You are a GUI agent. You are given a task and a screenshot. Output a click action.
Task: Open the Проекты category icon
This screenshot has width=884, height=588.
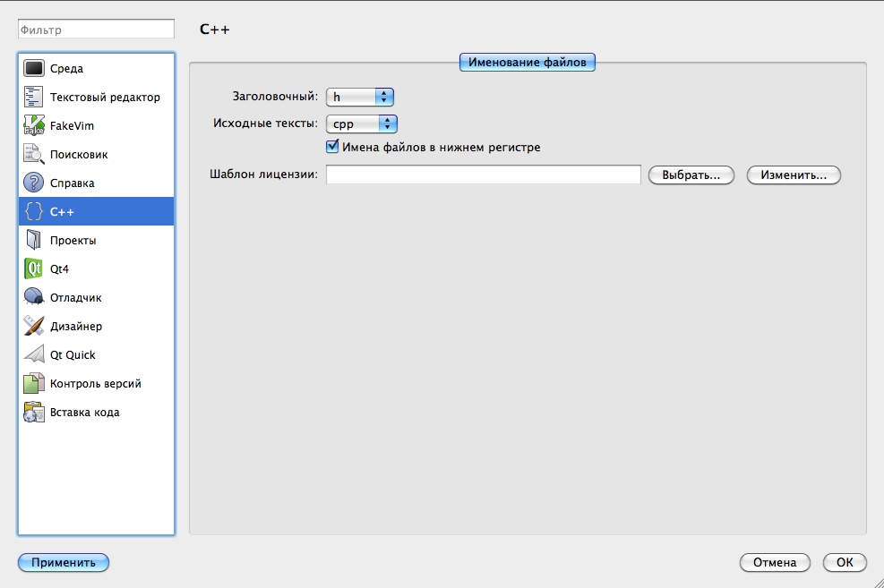click(x=34, y=240)
